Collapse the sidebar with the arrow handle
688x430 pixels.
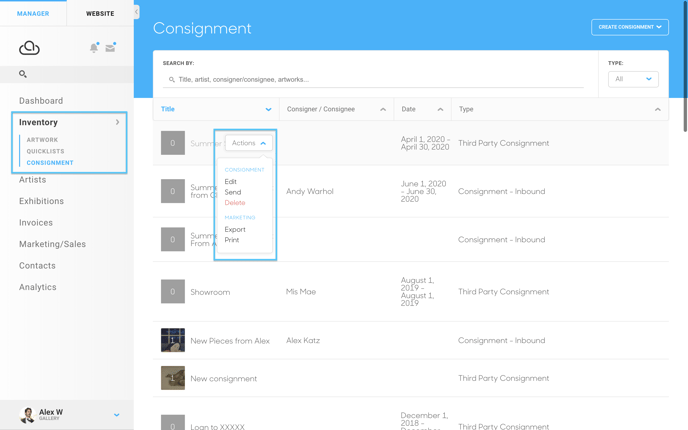click(x=136, y=12)
